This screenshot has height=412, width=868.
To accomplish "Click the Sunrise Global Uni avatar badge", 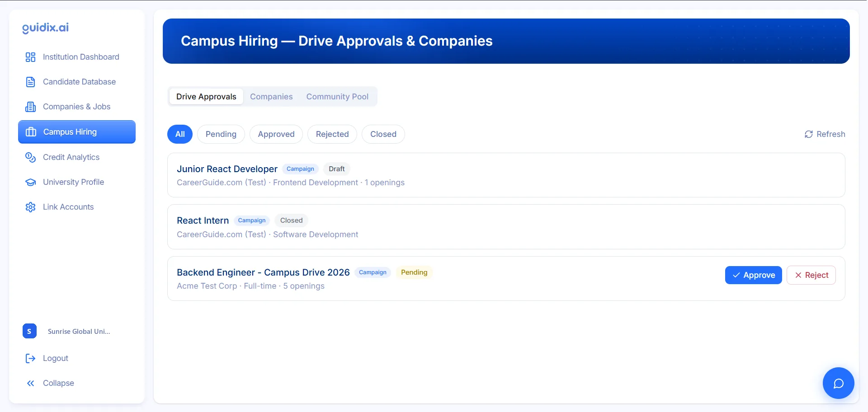I will click(29, 331).
